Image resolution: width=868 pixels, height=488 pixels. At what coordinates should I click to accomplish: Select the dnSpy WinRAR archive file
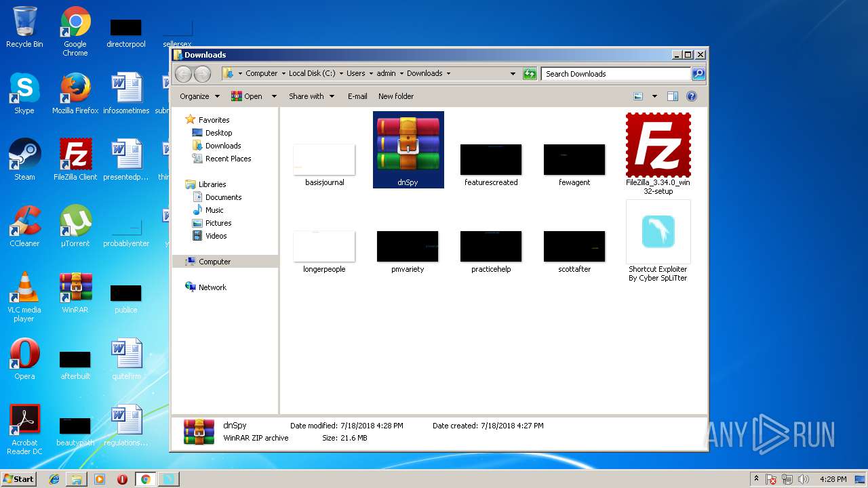click(408, 150)
